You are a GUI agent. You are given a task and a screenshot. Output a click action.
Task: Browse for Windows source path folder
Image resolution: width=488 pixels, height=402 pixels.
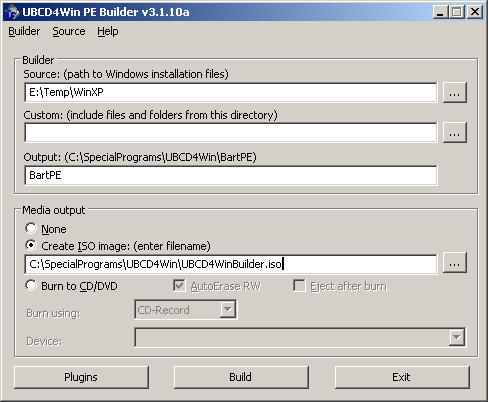(455, 93)
